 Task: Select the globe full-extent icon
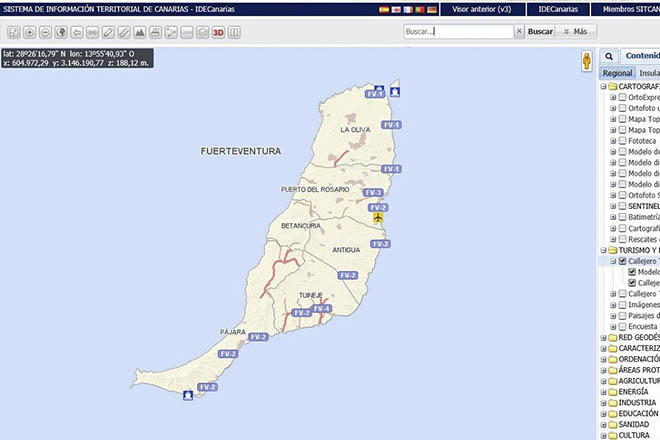(x=61, y=32)
